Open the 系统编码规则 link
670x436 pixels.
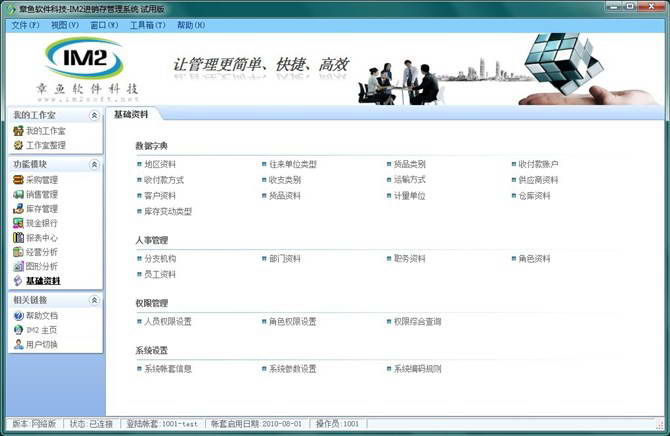417,369
